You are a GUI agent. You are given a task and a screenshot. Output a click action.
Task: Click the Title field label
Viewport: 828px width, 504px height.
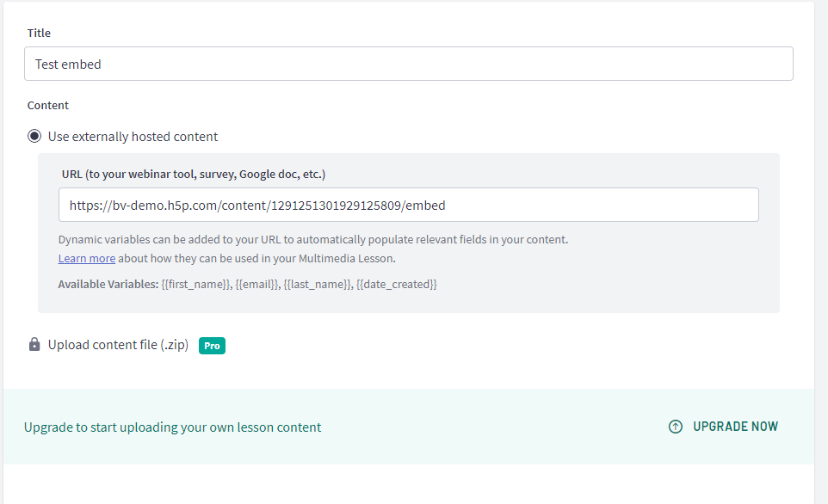click(39, 33)
